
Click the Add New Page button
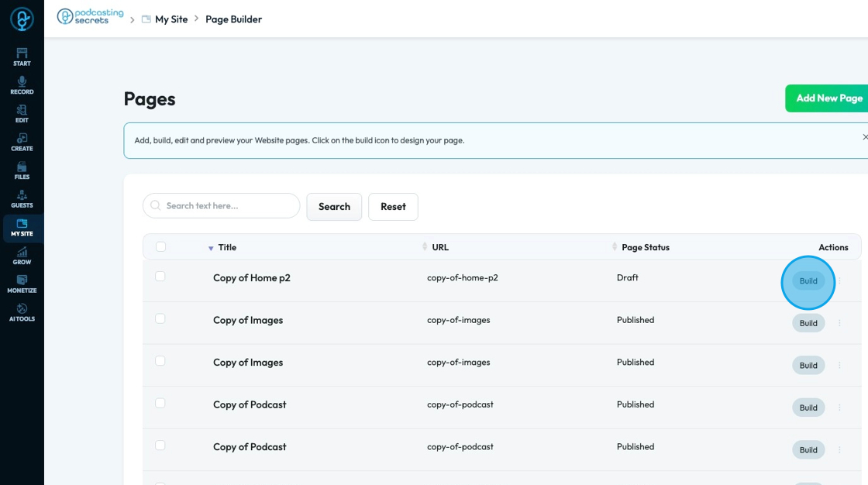pyautogui.click(x=828, y=98)
